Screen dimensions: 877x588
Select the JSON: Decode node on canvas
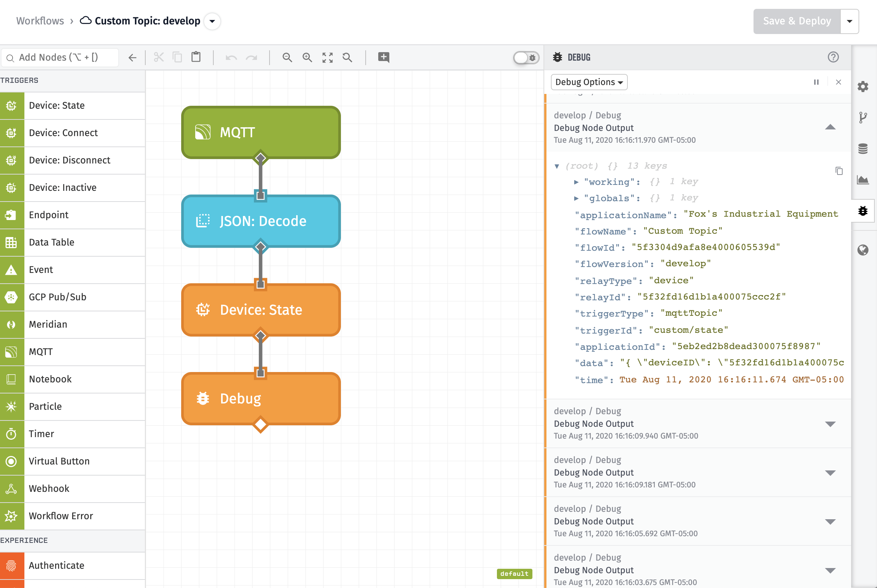click(261, 221)
